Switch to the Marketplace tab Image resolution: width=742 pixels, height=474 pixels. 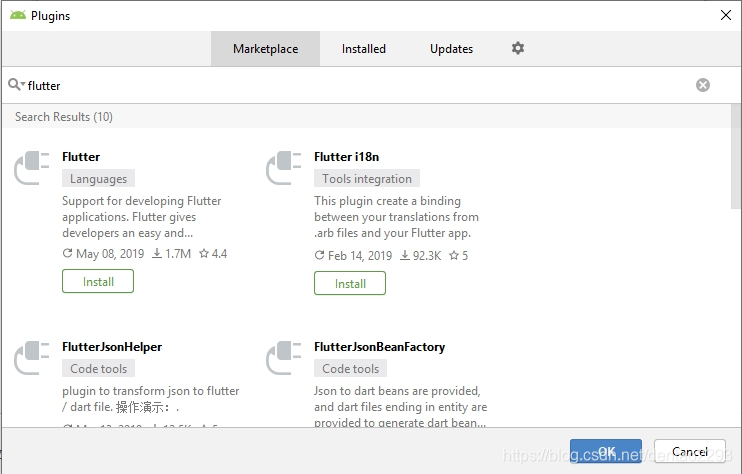coord(265,49)
